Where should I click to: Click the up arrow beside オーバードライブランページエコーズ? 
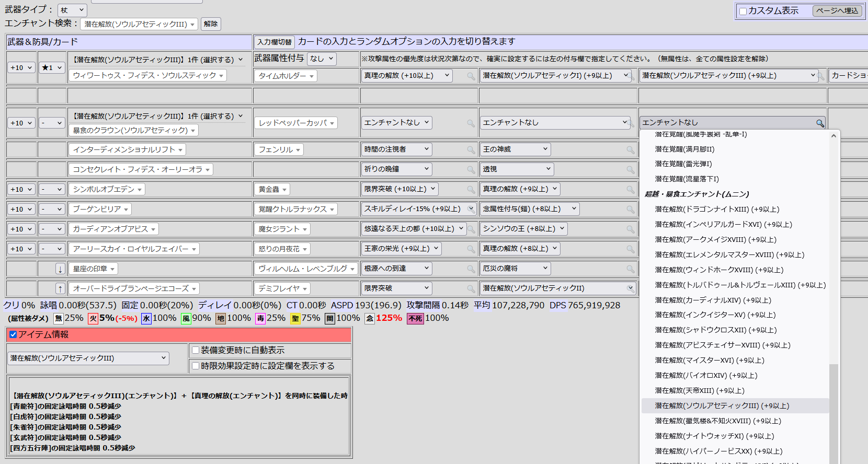(60, 289)
